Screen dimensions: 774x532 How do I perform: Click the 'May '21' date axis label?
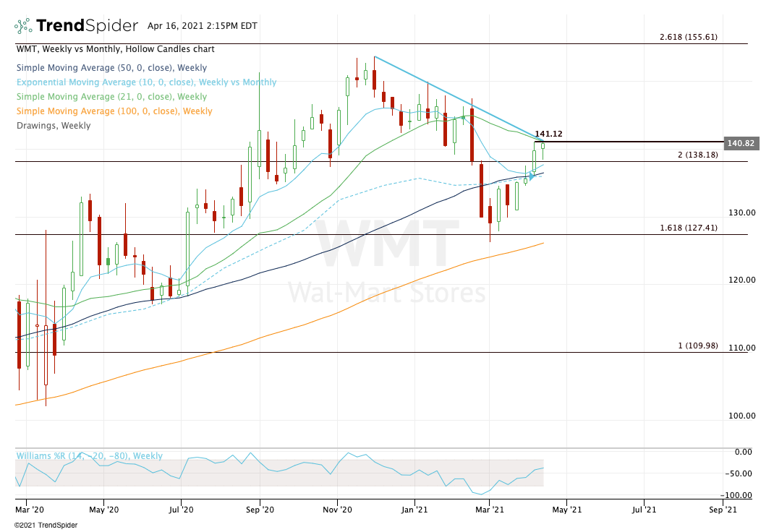566,510
